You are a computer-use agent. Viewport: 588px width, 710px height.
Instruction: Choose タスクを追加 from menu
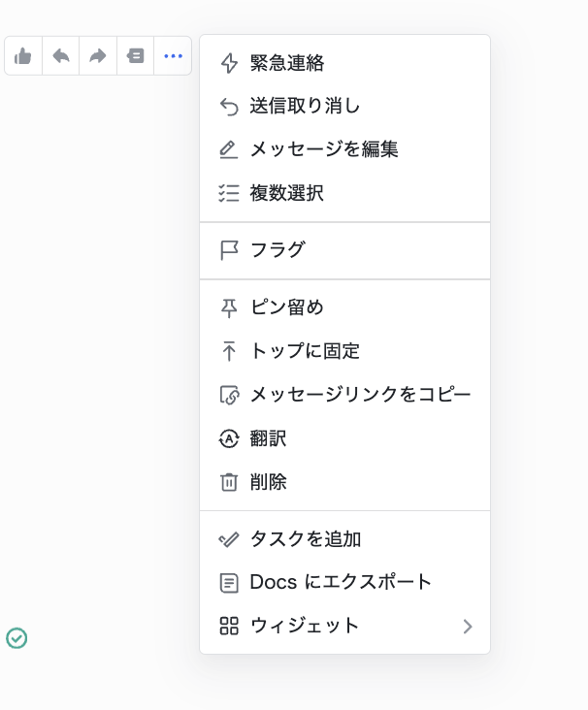(x=344, y=539)
